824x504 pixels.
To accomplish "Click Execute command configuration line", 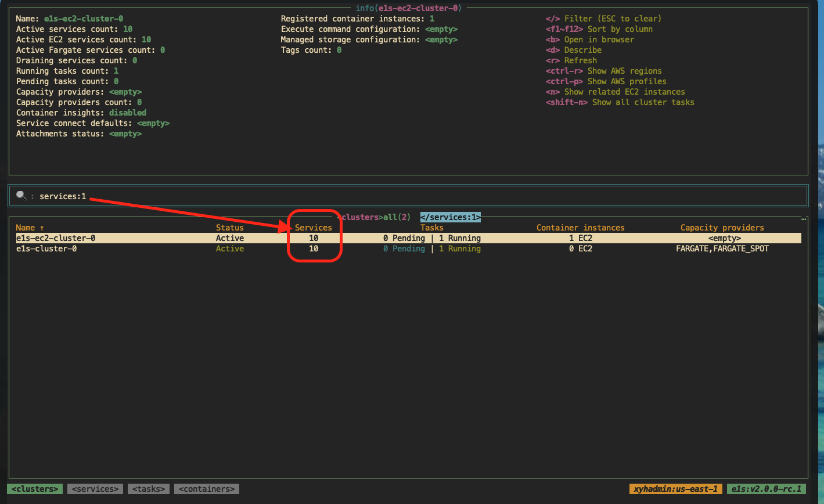I will [x=369, y=29].
